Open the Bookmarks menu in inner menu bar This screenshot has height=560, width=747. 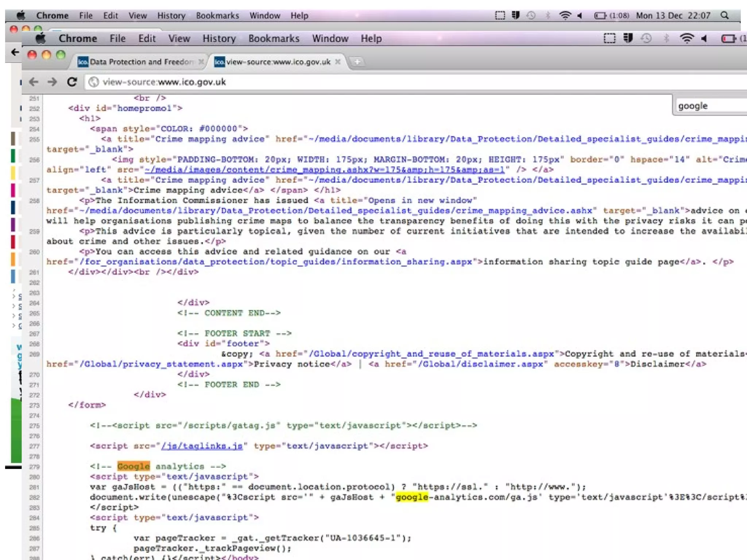(x=274, y=38)
